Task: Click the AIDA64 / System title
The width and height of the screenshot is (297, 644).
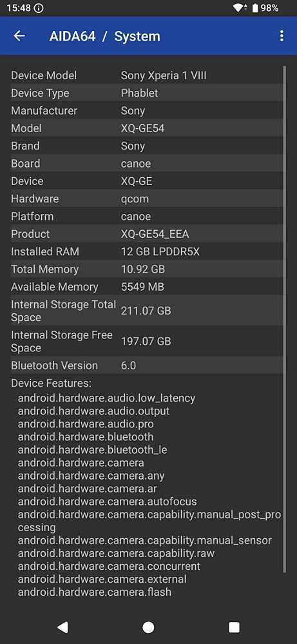Action: (104, 36)
